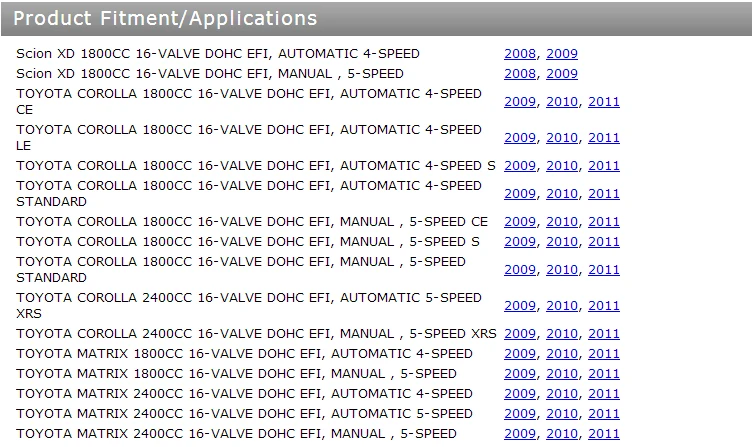Open 2010 for Corolla 1800CC Manual 5-Speed CE
Image resolution: width=752 pixels, height=447 pixels.
coord(562,222)
